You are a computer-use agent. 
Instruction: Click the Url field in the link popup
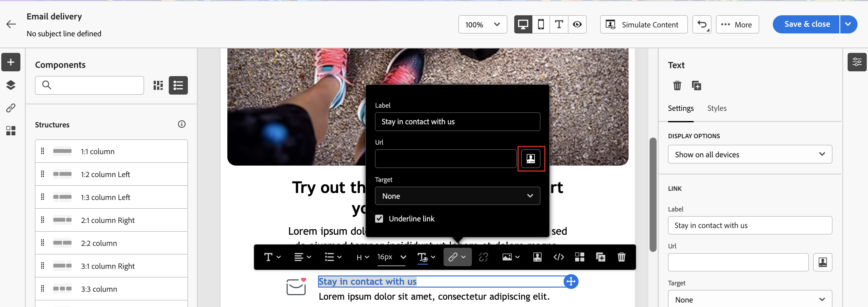click(x=446, y=158)
